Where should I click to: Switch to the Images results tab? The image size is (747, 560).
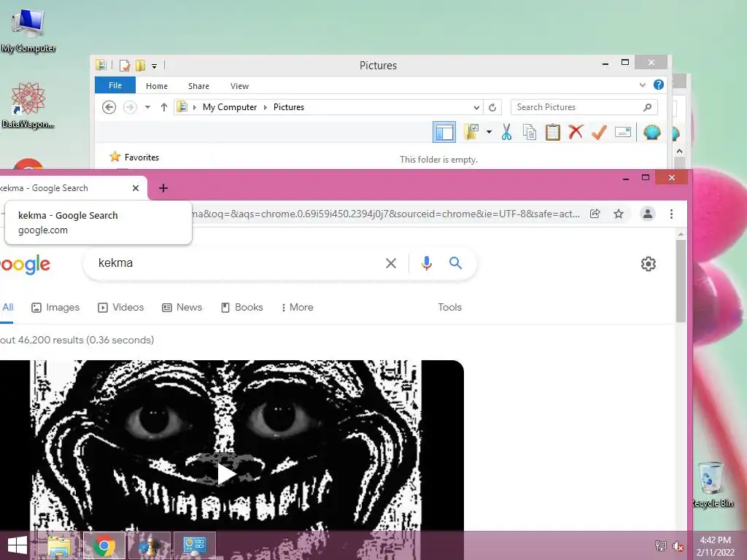point(55,308)
